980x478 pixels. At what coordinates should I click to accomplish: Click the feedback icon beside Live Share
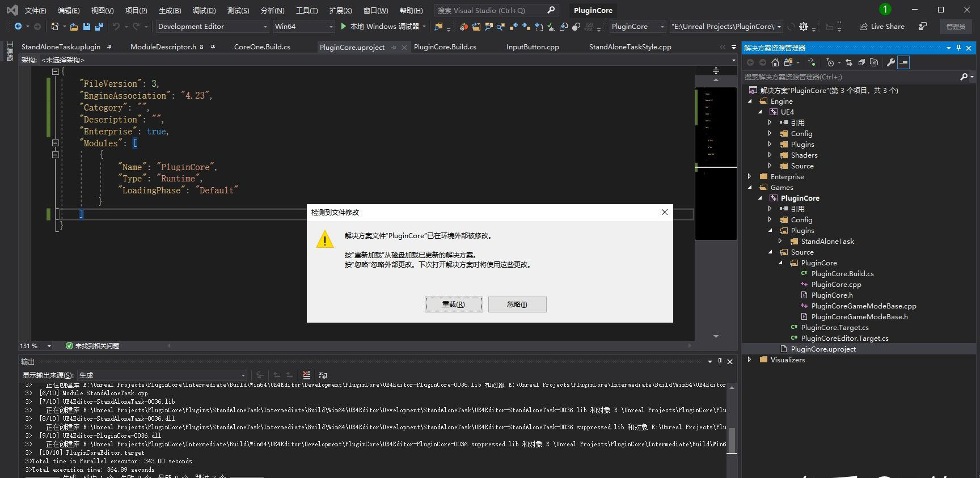tap(923, 27)
